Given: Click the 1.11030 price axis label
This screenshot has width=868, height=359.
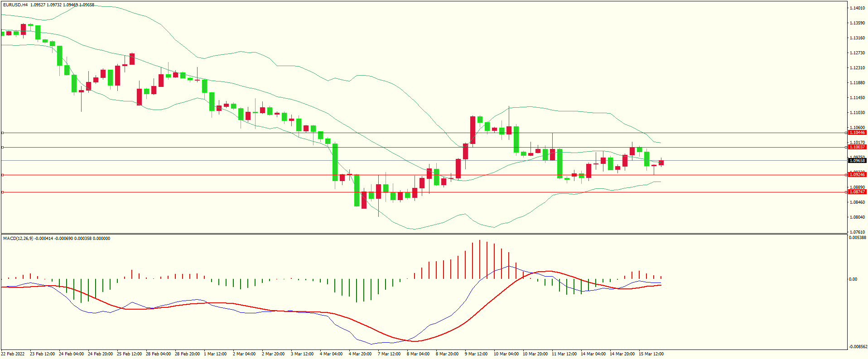Looking at the screenshot, I should point(857,113).
